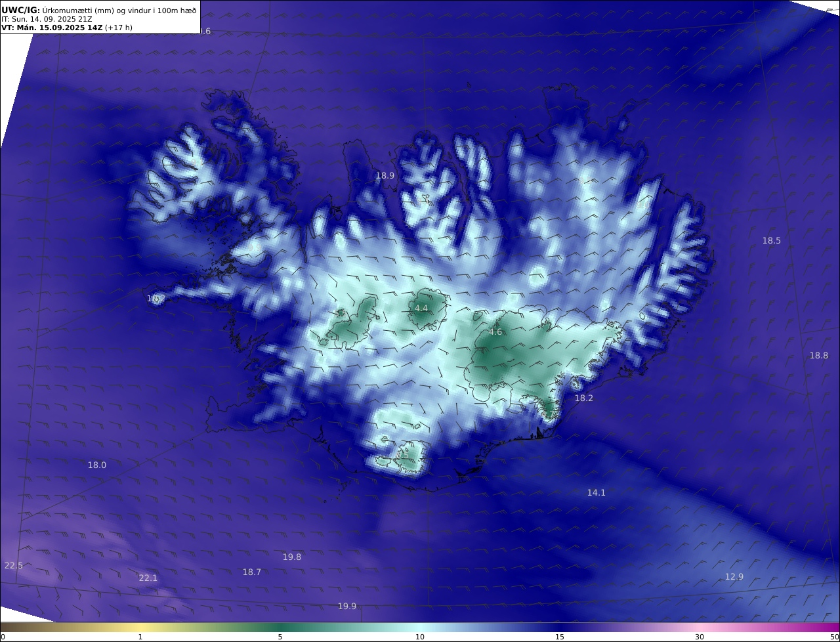Click the 14.1 value south of the coast
840x642 pixels.
click(597, 493)
